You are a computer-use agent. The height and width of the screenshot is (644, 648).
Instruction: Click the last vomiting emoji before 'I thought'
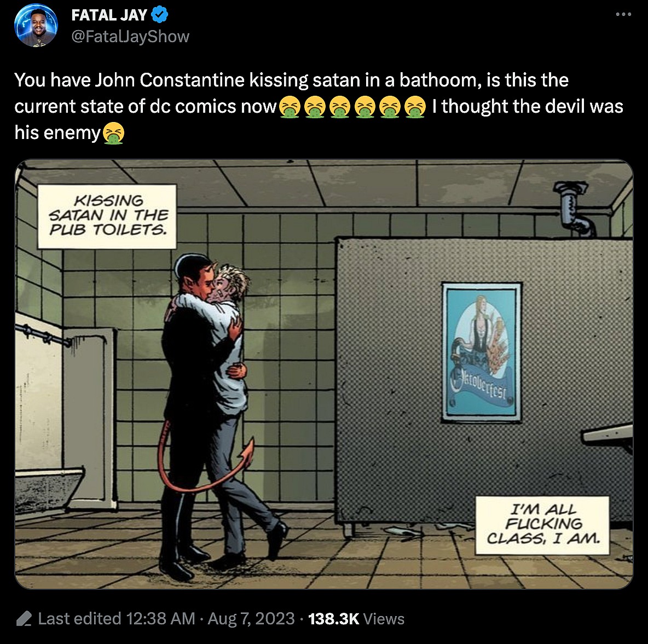tap(415, 107)
